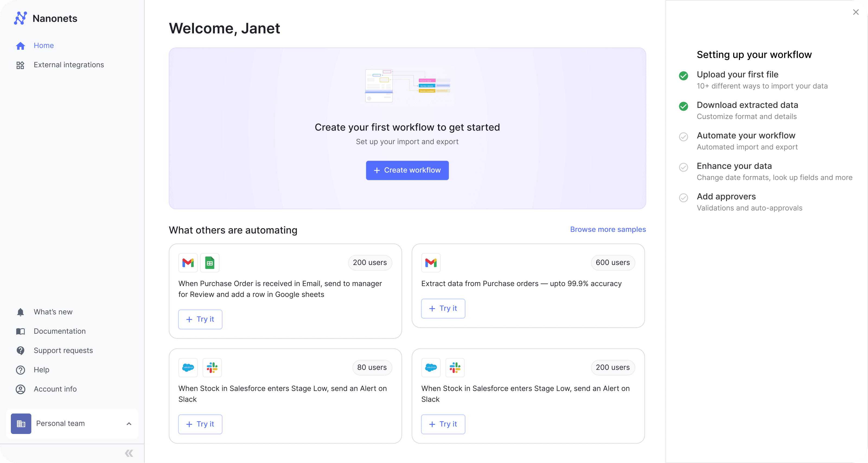Screen dimensions: 868x463
Task: Open the External integrations grid icon
Action: click(x=20, y=65)
